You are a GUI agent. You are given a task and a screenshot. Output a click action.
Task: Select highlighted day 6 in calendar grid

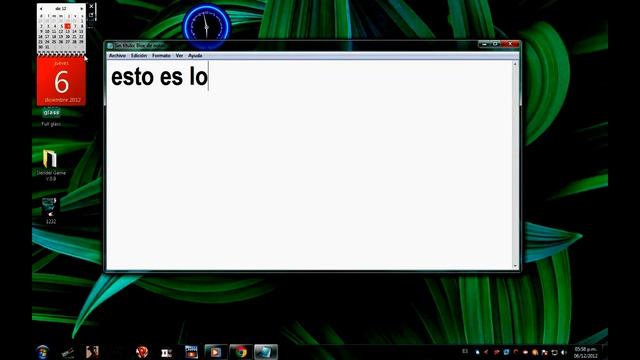click(x=68, y=26)
